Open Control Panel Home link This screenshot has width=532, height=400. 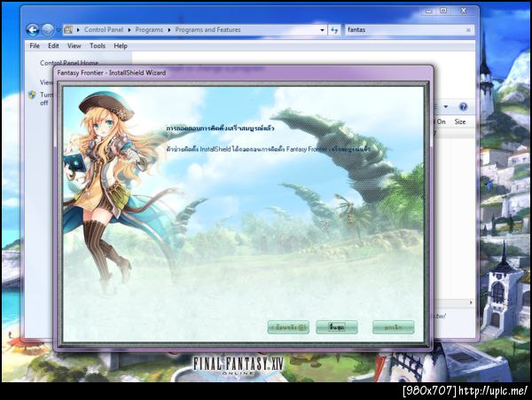69,63
